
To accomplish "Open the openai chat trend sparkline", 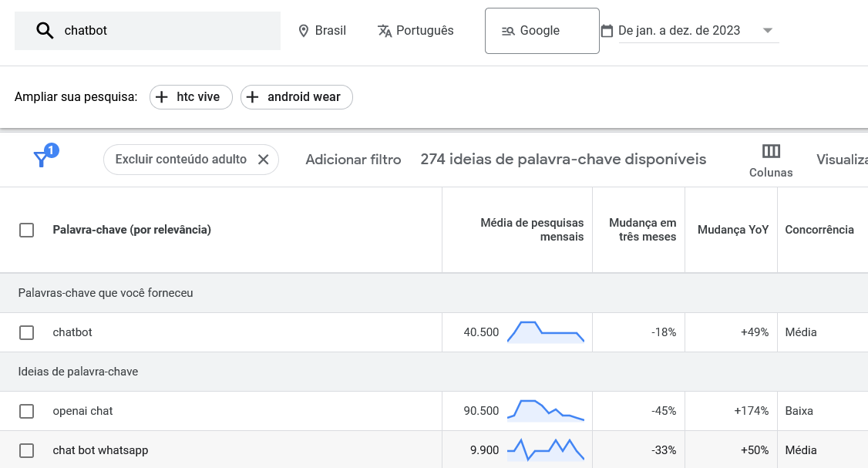I will (x=545, y=410).
